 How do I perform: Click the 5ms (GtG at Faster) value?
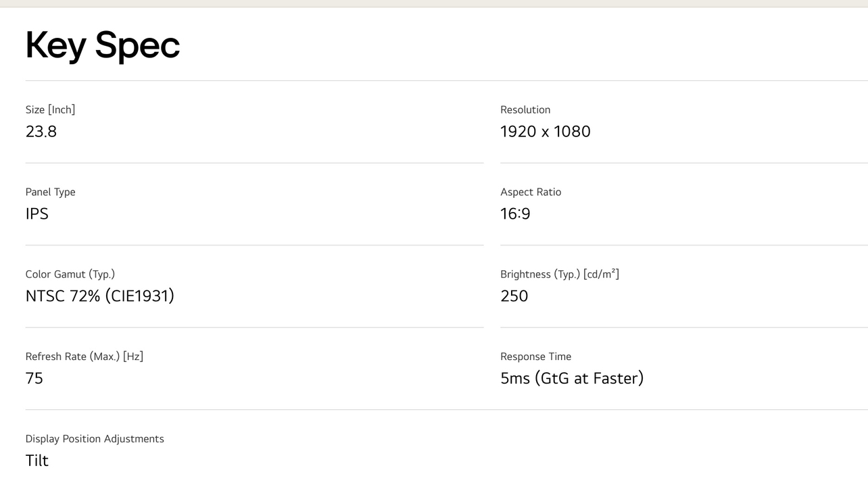[x=572, y=378]
